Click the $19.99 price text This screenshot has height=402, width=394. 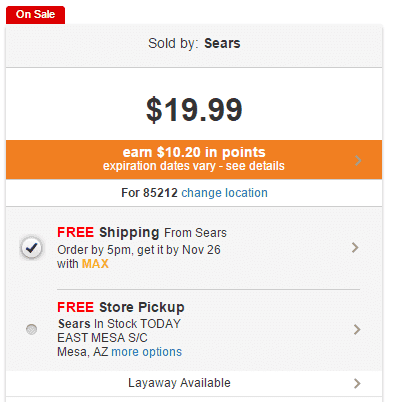click(x=194, y=109)
